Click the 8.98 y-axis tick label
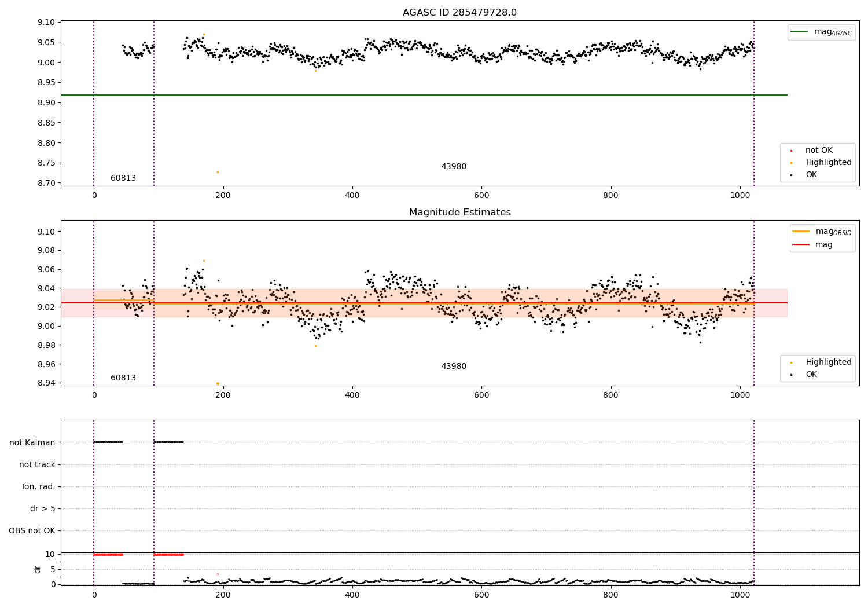 click(x=46, y=346)
